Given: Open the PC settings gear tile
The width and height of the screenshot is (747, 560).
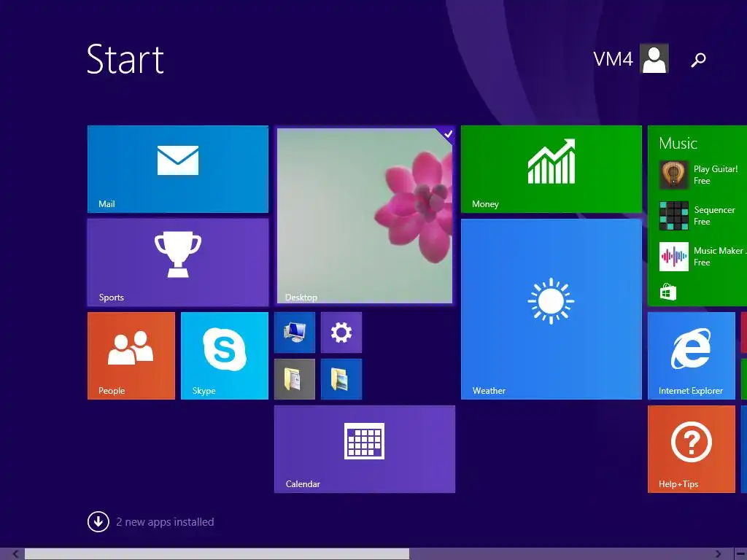Looking at the screenshot, I should point(341,332).
